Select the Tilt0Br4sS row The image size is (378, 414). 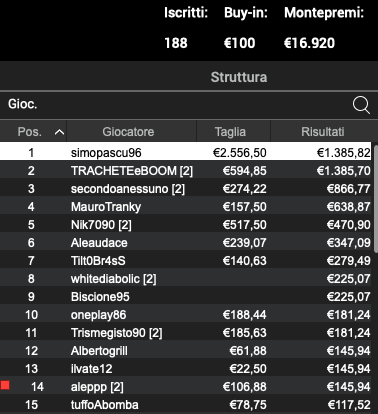click(185, 261)
